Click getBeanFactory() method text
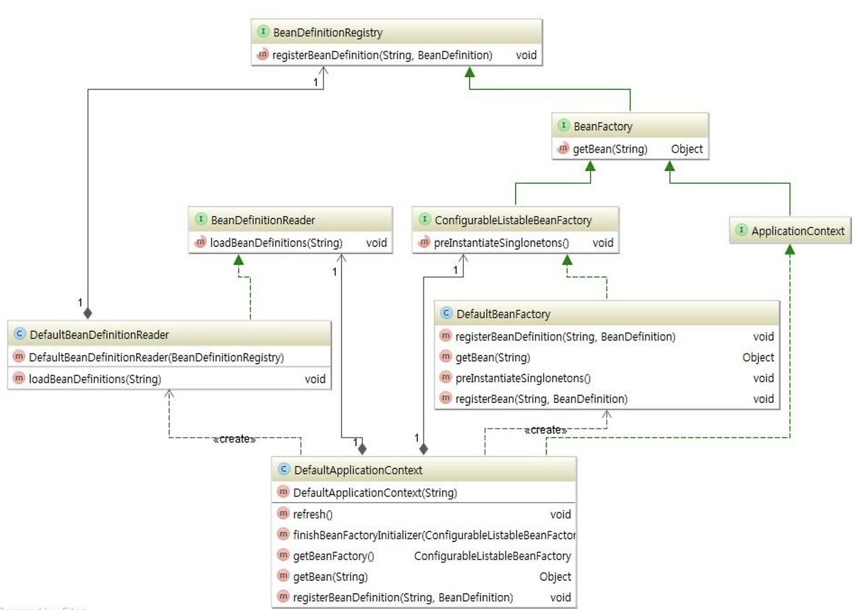 pyautogui.click(x=334, y=556)
